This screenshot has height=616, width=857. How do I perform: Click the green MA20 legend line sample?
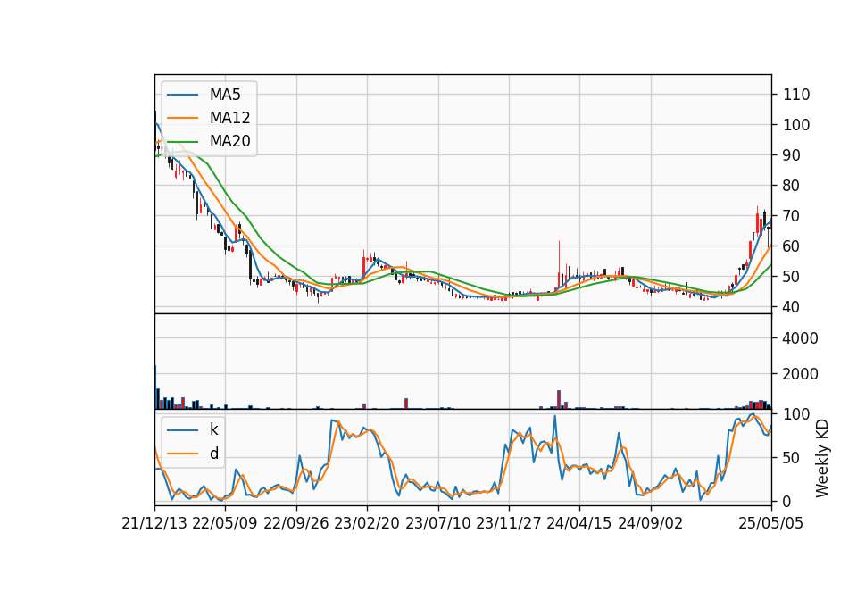click(182, 141)
